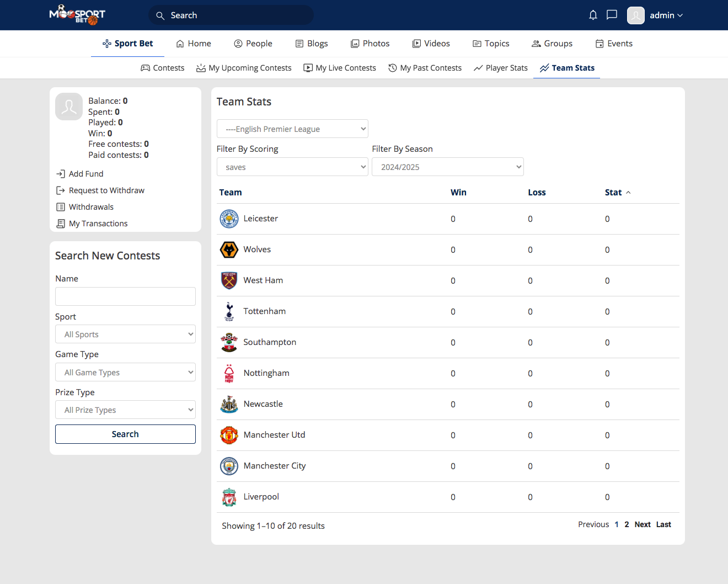Click the Southampton team name
728x584 pixels.
tap(270, 342)
